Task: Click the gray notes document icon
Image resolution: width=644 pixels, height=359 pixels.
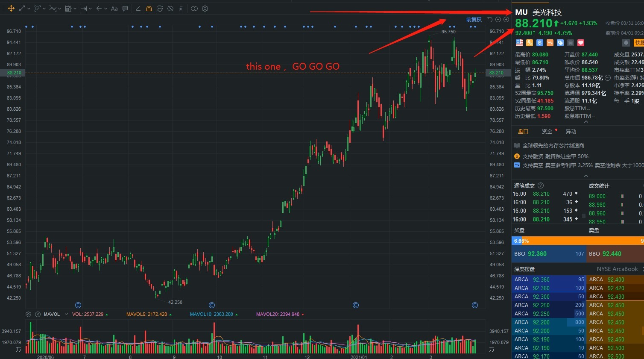Action: (x=571, y=43)
